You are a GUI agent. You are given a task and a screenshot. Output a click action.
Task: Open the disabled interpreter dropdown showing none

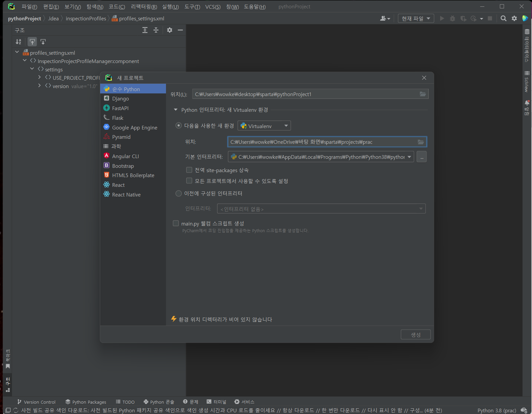[x=321, y=209]
